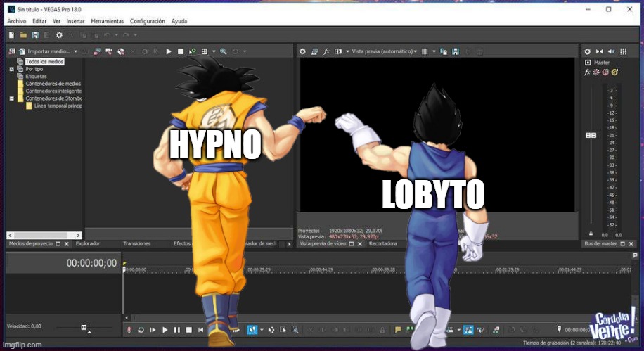Save the project with the floppy disk icon
Image resolution: width=644 pixels, height=351 pixels.
tap(35, 35)
